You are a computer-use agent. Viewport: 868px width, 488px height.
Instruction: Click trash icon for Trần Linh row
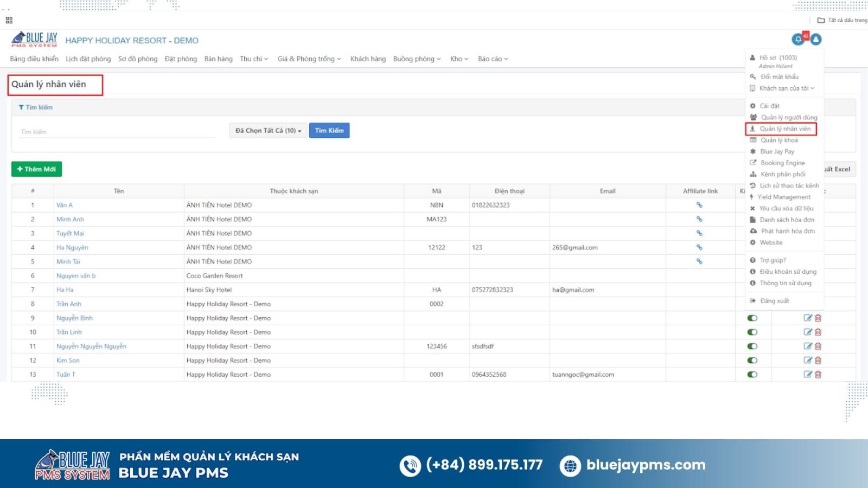point(818,332)
